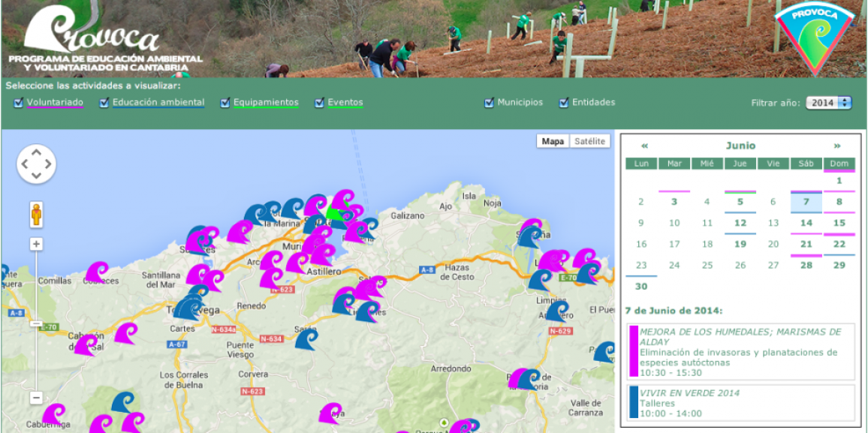The image size is (868, 433).
Task: Click the Voluntariado label link
Action: pos(56,102)
